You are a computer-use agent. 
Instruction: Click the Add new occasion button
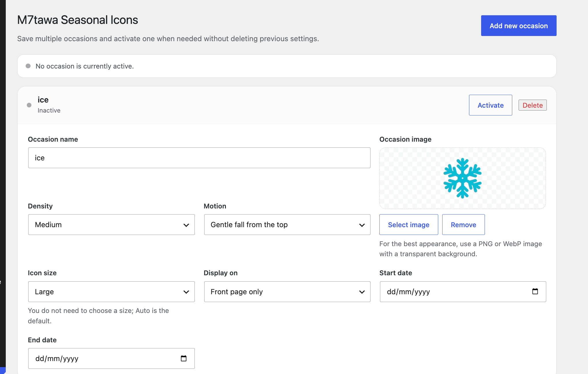coord(519,26)
